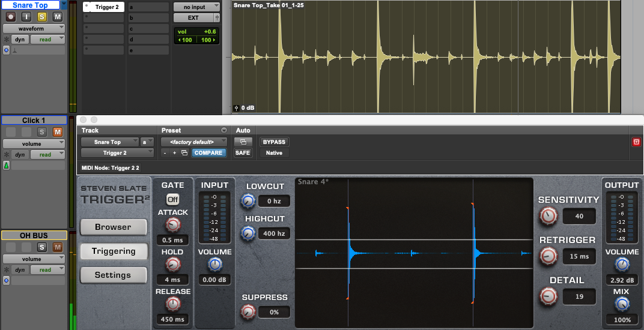This screenshot has height=330, width=644.
Task: Open plug-in window track selector 'Snare Top'
Action: click(110, 142)
